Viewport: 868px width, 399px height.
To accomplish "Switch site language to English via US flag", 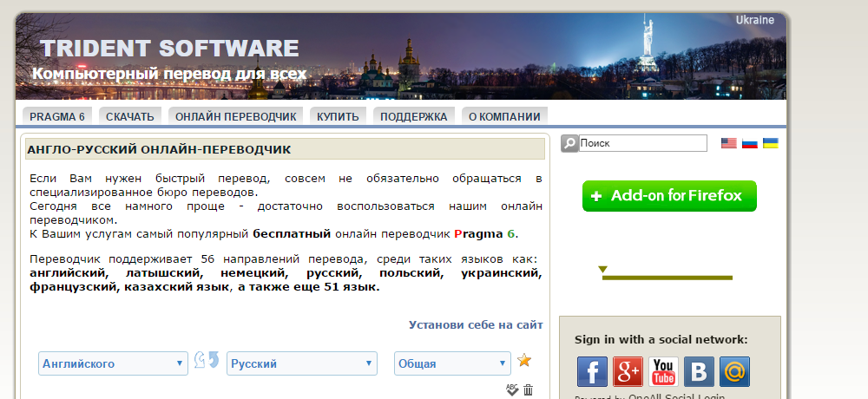I will [x=728, y=143].
